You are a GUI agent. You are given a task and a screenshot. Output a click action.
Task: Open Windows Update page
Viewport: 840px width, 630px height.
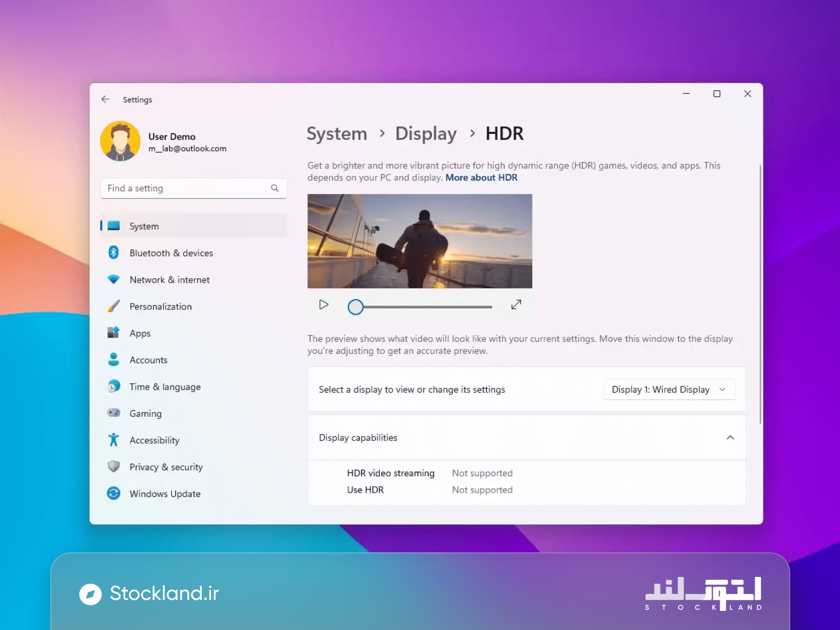(194, 494)
